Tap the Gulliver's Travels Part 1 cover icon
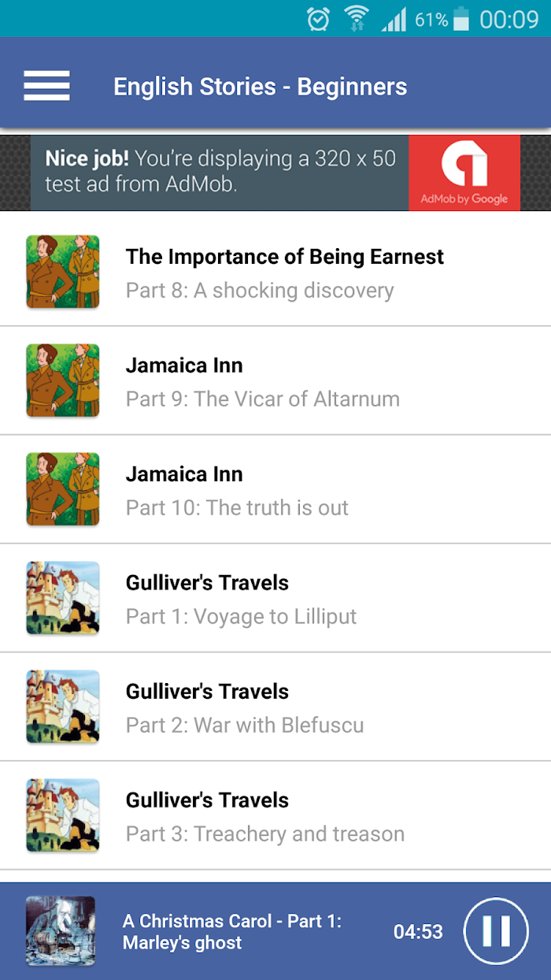Viewport: 551px width, 980px height. pos(63,598)
